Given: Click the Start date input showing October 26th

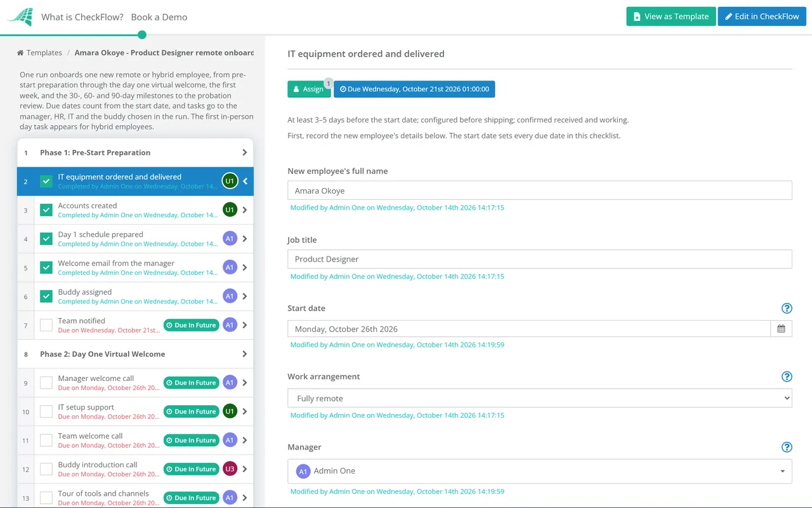Looking at the screenshot, I should tap(529, 329).
